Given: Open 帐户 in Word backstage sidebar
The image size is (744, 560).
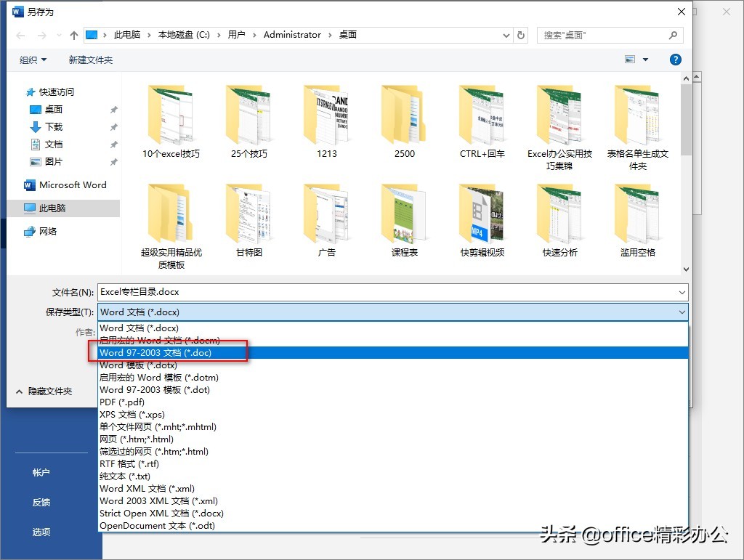Looking at the screenshot, I should tap(41, 472).
